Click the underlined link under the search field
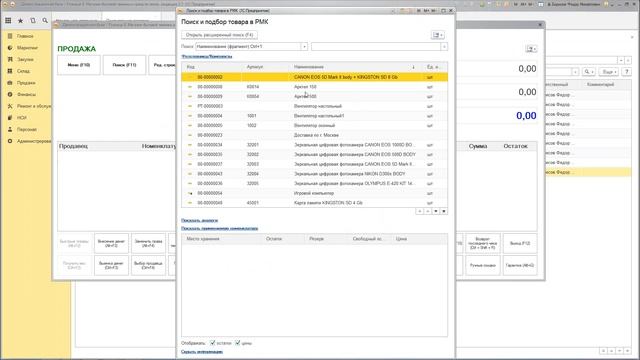This screenshot has height=360, width=640. (x=207, y=56)
